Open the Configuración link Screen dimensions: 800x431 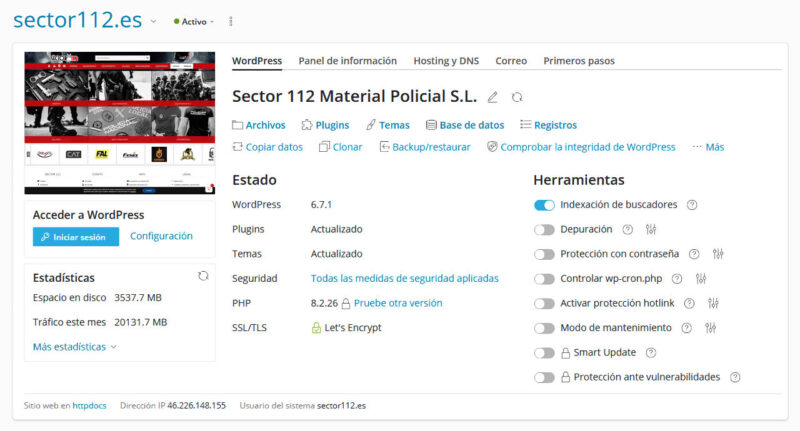(161, 236)
